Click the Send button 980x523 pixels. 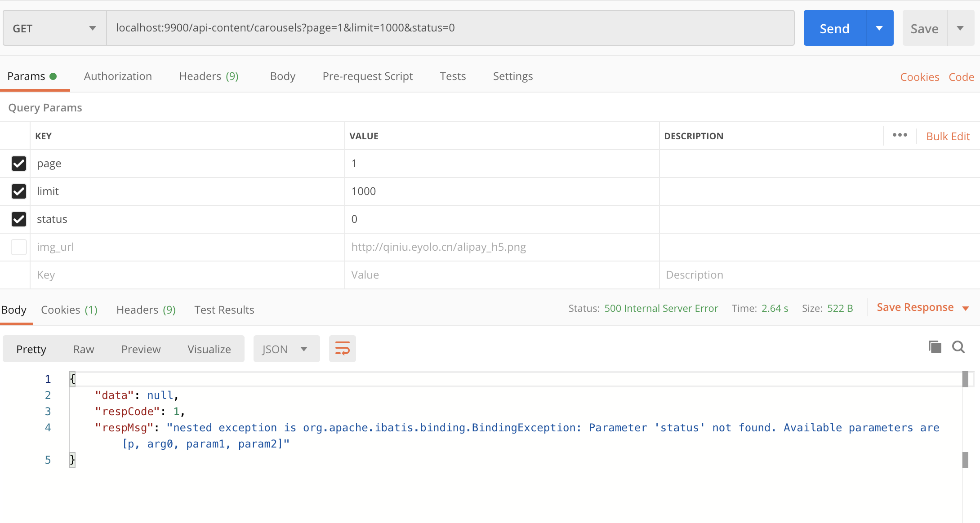click(834, 28)
